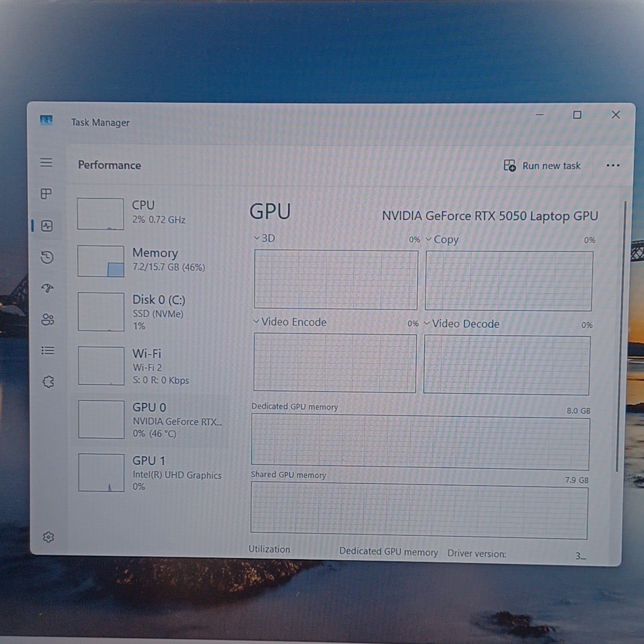Open the App history page icon
Viewport: 644px width, 644px height.
coord(47,257)
